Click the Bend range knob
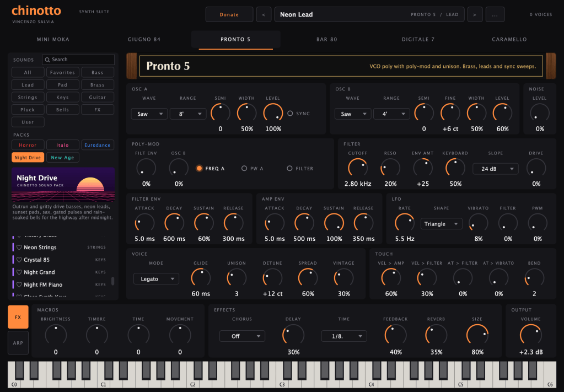The width and height of the screenshot is (564, 392). pos(534,278)
